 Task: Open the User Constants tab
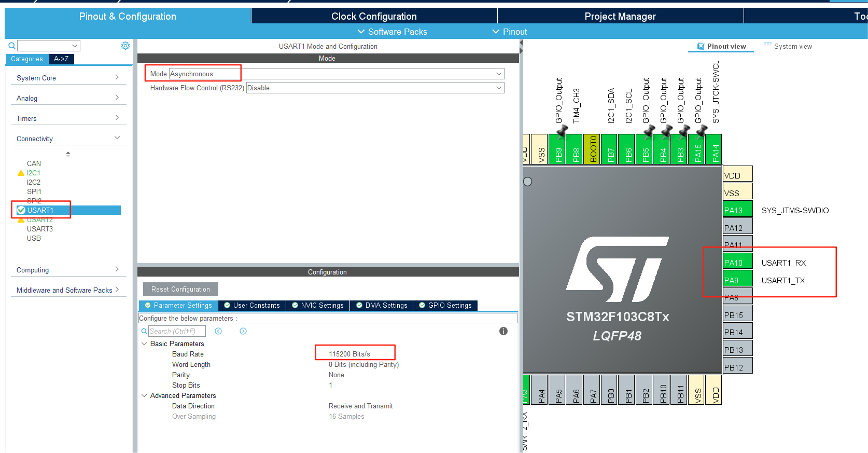coord(252,305)
